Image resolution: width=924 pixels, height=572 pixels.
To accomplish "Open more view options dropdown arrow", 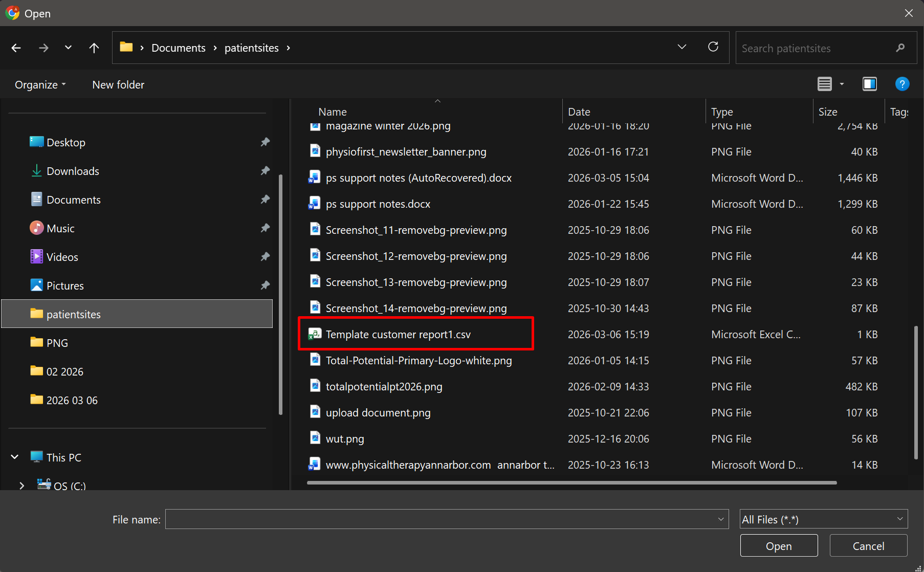I will [x=842, y=84].
